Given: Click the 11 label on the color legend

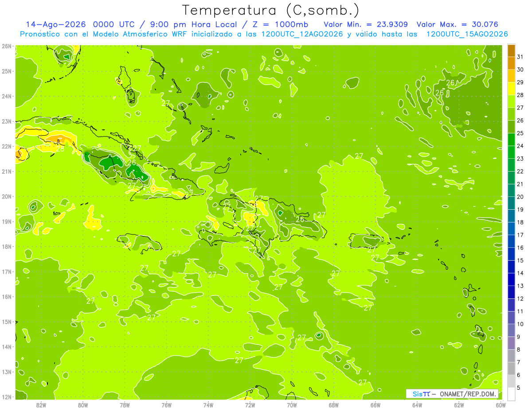Looking at the screenshot, I should coord(520,311).
